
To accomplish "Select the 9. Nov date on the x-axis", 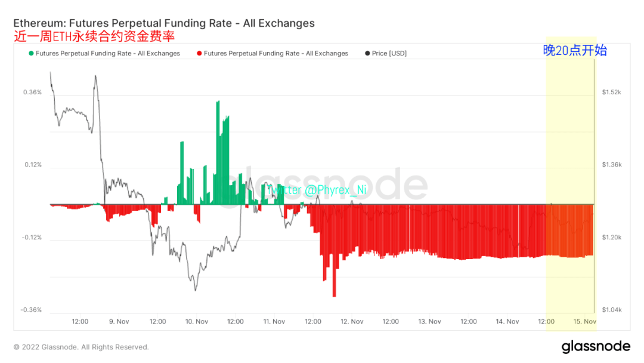I will tap(119, 321).
